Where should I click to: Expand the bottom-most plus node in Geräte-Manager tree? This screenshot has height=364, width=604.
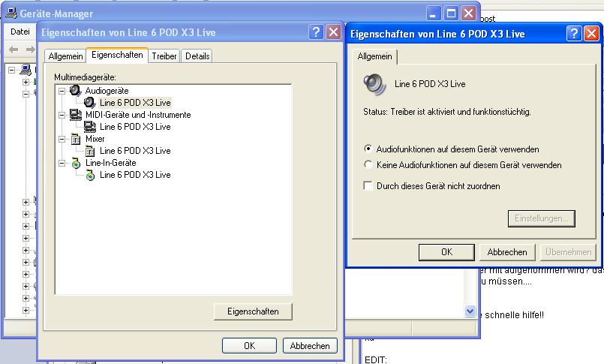pyautogui.click(x=26, y=310)
